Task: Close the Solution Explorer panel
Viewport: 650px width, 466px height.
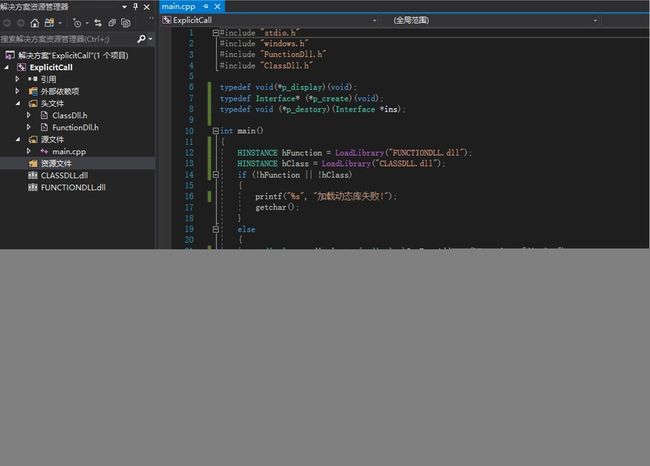Action: click(x=147, y=7)
